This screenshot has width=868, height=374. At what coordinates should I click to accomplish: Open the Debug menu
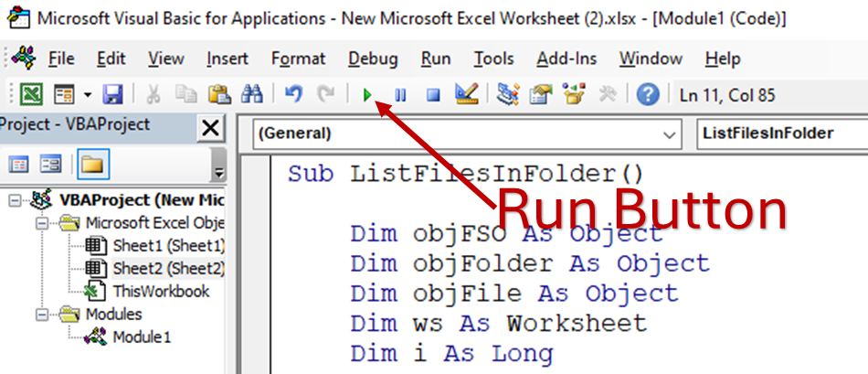pos(373,59)
